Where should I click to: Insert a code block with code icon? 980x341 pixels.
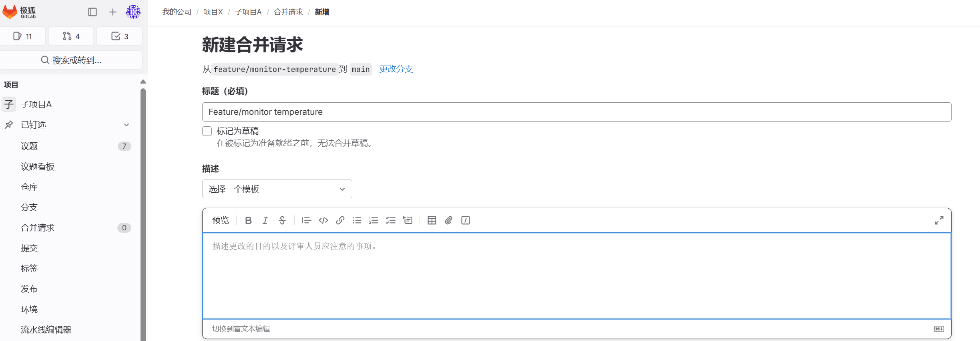(323, 220)
